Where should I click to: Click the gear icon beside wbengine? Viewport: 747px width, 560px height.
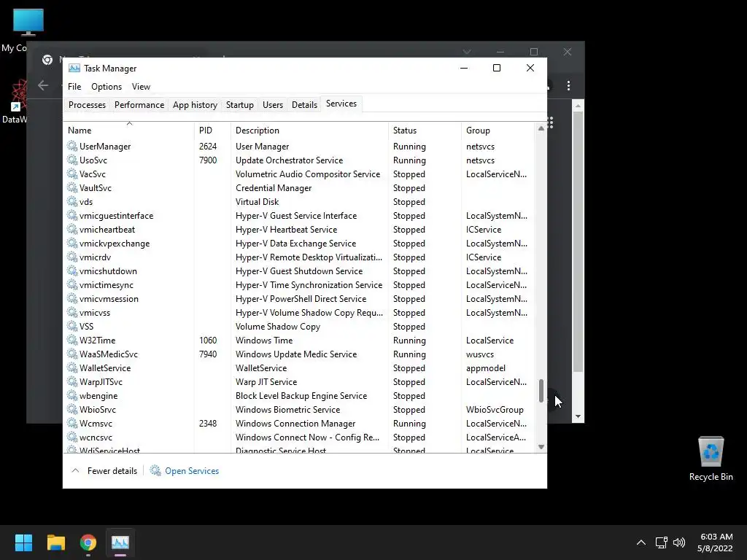pyautogui.click(x=72, y=394)
